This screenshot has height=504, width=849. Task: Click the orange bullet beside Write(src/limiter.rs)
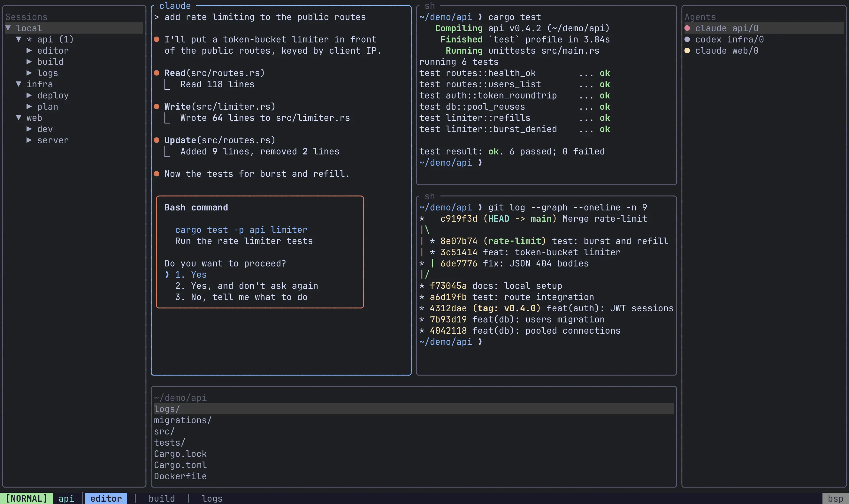(157, 107)
